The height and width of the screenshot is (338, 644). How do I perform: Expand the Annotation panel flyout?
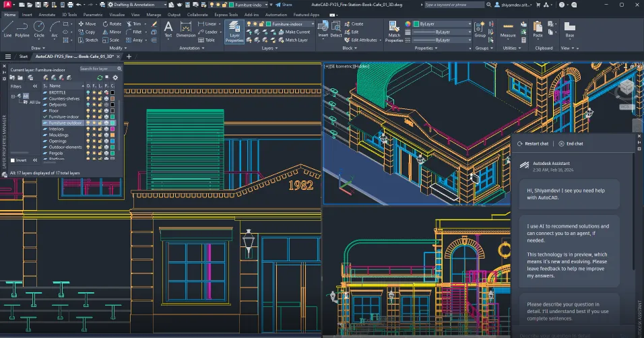(191, 48)
